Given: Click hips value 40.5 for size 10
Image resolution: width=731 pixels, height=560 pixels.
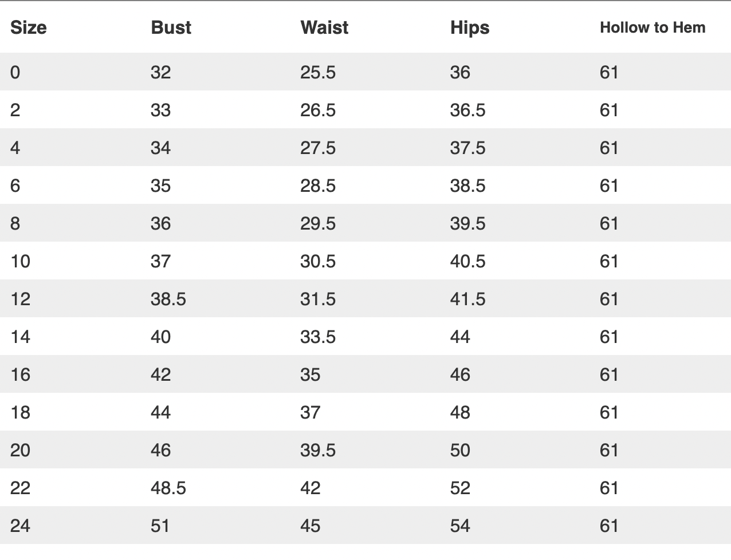Looking at the screenshot, I should (x=467, y=261).
